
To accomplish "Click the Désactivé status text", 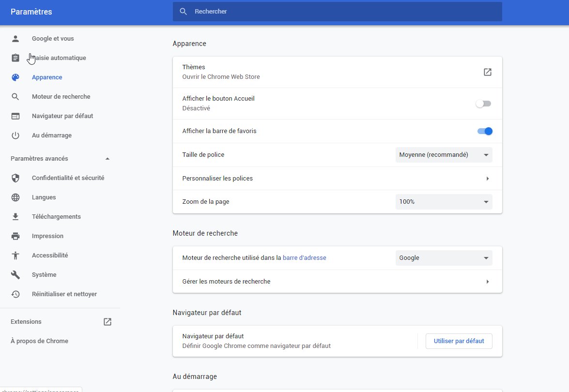I will pyautogui.click(x=196, y=108).
